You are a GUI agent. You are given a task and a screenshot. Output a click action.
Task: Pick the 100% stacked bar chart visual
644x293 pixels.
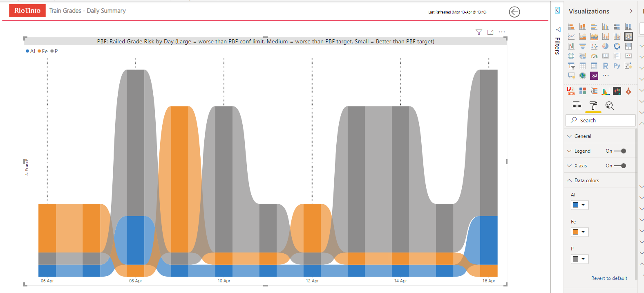(x=617, y=27)
